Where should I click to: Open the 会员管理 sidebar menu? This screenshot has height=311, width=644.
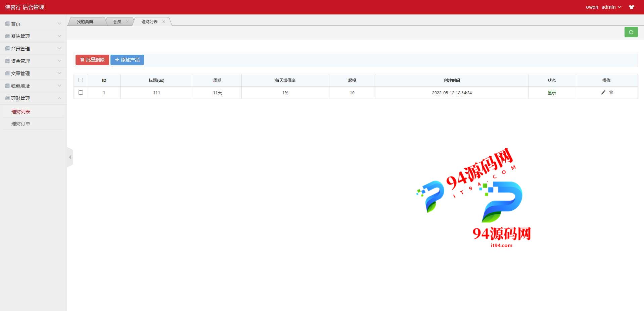pyautogui.click(x=33, y=48)
